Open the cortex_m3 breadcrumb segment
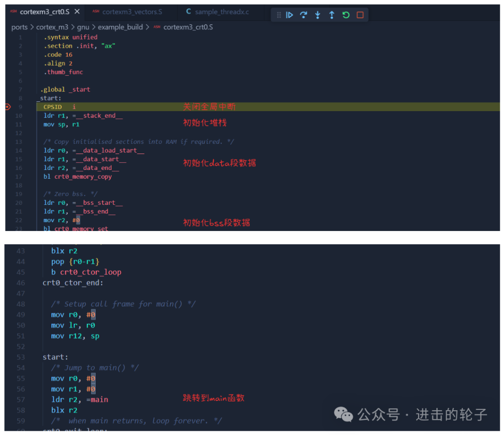This screenshot has height=435, width=504. pos(52,27)
